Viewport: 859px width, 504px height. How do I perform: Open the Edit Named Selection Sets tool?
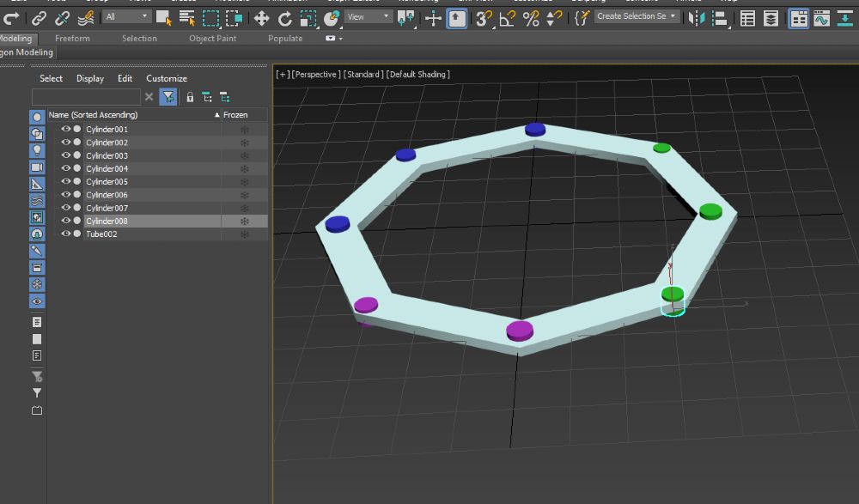[582, 19]
